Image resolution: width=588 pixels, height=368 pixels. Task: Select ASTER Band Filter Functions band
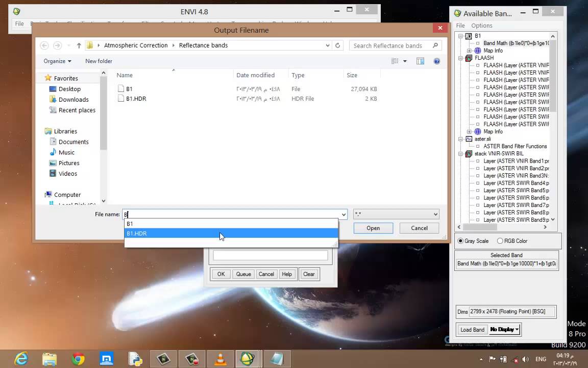[x=515, y=146]
